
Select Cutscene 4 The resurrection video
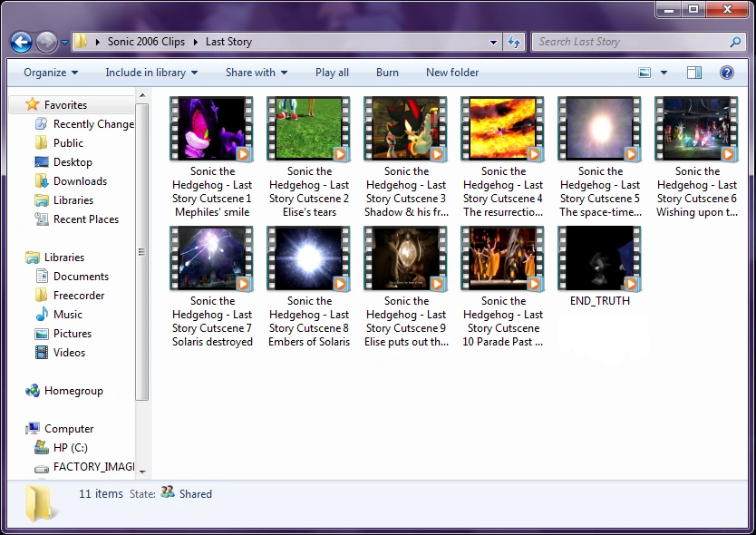(503, 158)
